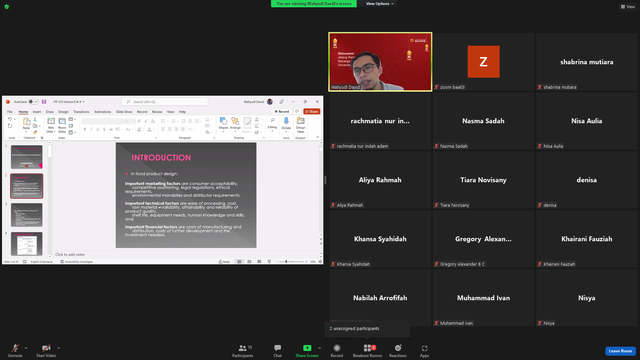Click the font color swatch button
The image size is (640, 360).
pos(149,129)
